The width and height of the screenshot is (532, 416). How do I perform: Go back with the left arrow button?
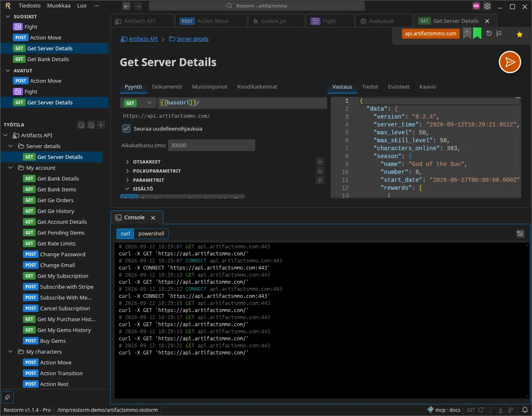[x=127, y=6]
